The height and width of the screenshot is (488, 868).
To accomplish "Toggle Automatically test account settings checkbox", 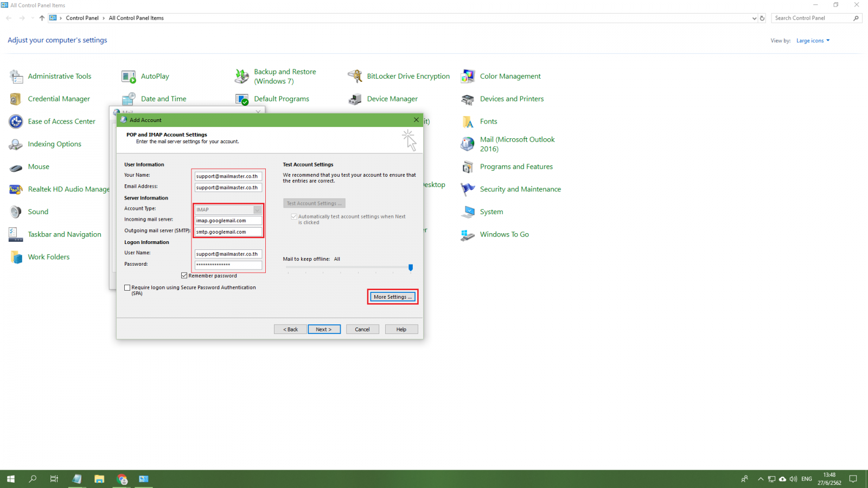I will tap(294, 216).
